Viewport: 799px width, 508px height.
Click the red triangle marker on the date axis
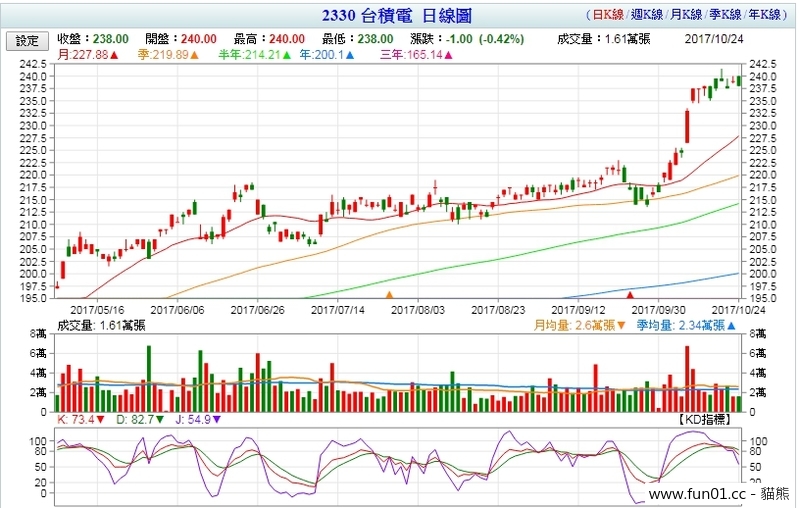click(x=630, y=295)
